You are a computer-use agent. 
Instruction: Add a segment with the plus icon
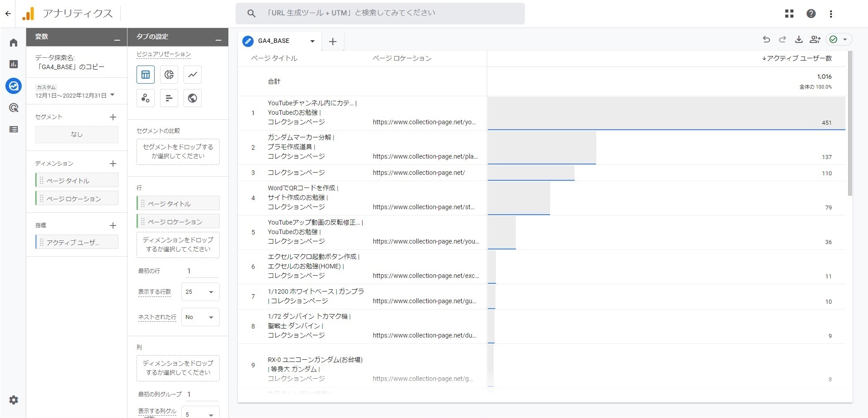(x=113, y=117)
